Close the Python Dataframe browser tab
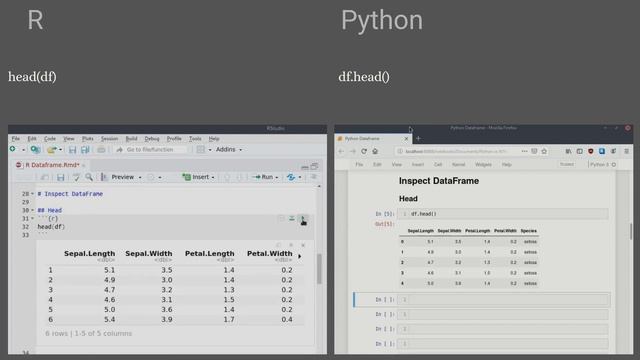Image resolution: width=640 pixels, height=360 pixels. point(406,139)
